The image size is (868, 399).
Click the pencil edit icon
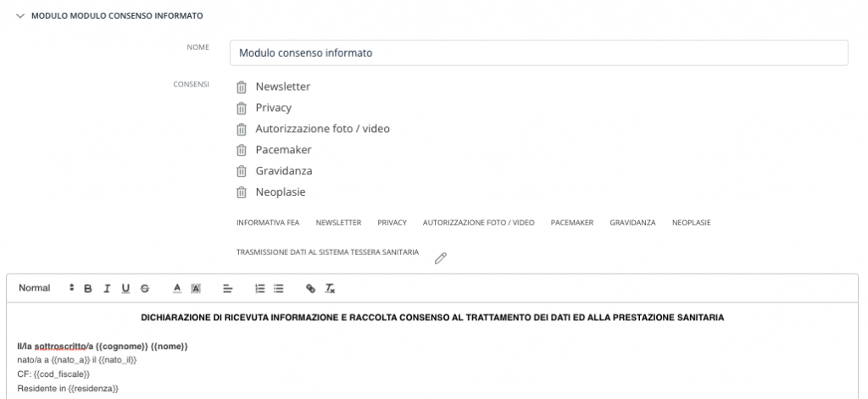point(441,258)
